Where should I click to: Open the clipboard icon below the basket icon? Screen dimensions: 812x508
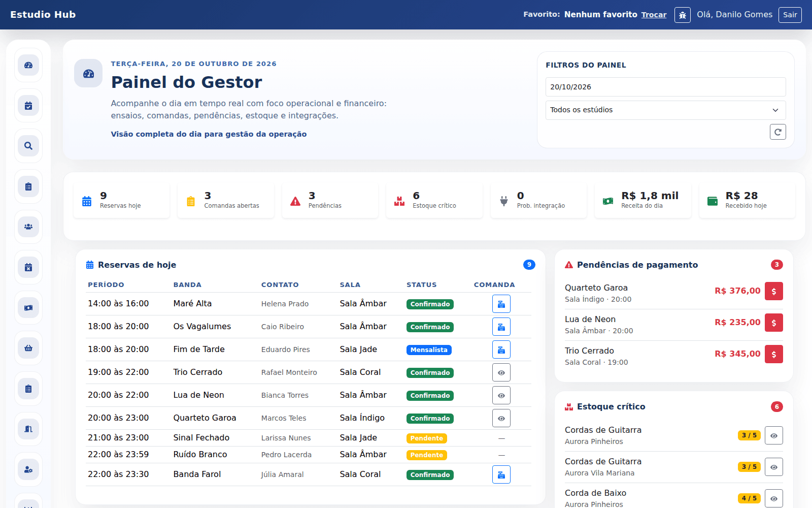28,389
